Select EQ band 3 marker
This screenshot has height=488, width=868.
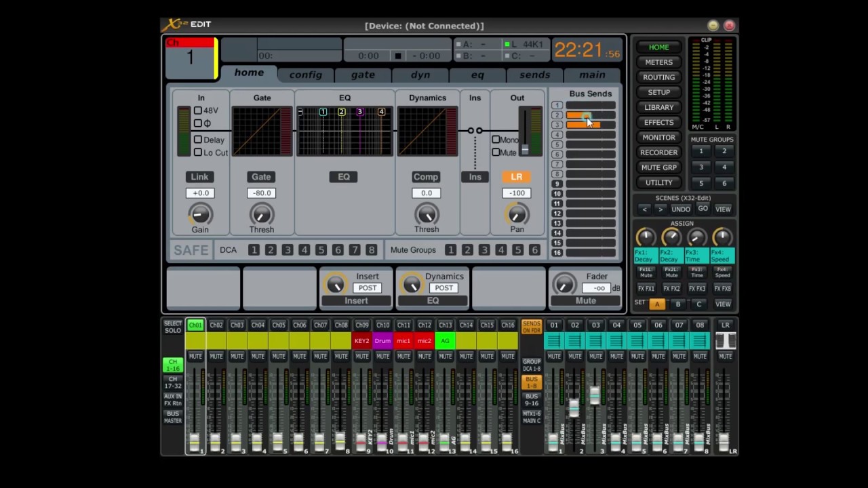pos(359,112)
